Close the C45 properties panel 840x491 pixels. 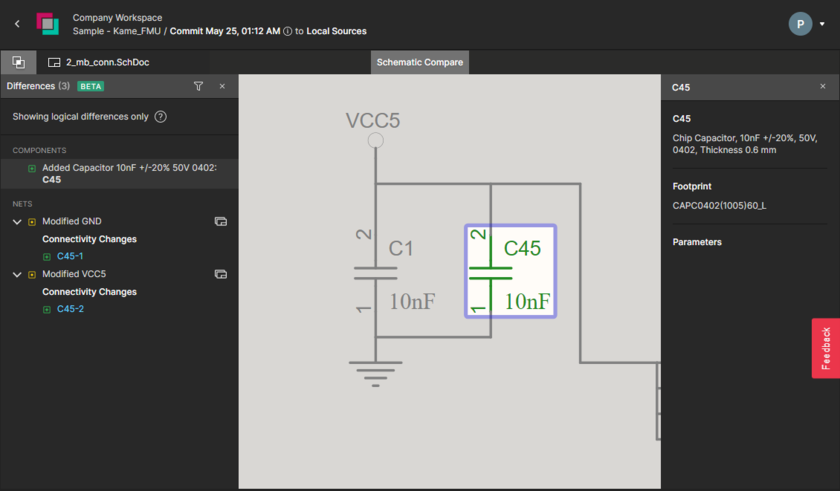[823, 87]
